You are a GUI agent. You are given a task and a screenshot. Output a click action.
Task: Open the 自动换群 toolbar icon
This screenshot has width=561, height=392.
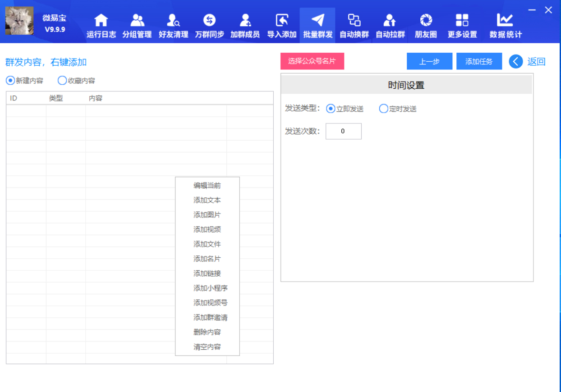point(354,21)
